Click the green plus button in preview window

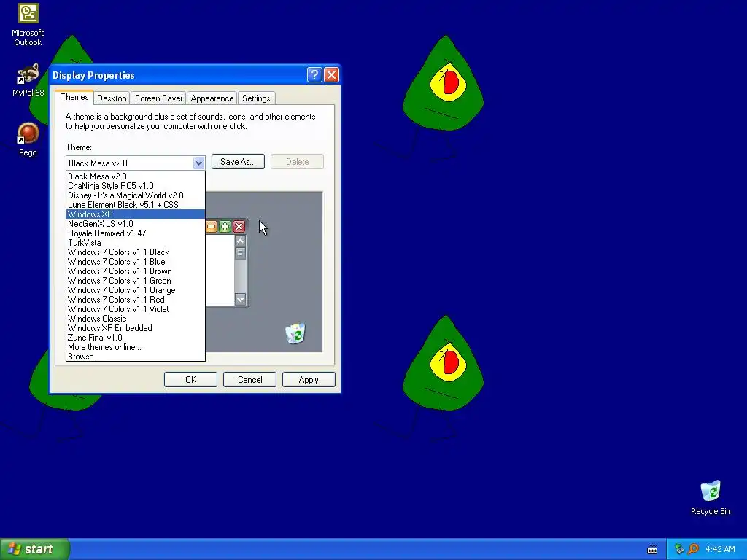point(225,227)
